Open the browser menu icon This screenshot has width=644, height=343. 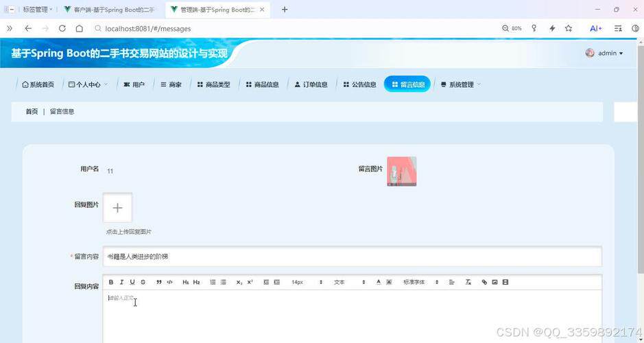(x=618, y=28)
